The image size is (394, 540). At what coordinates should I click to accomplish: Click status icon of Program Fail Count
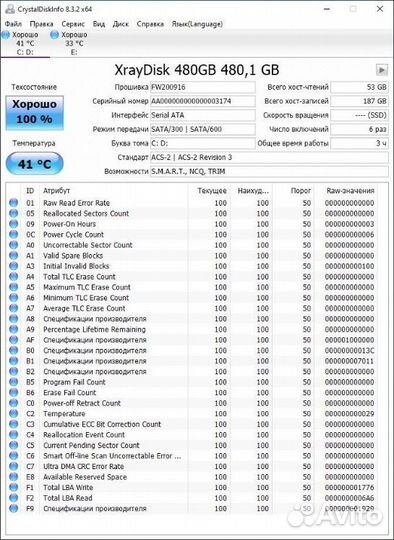pyautogui.click(x=13, y=382)
